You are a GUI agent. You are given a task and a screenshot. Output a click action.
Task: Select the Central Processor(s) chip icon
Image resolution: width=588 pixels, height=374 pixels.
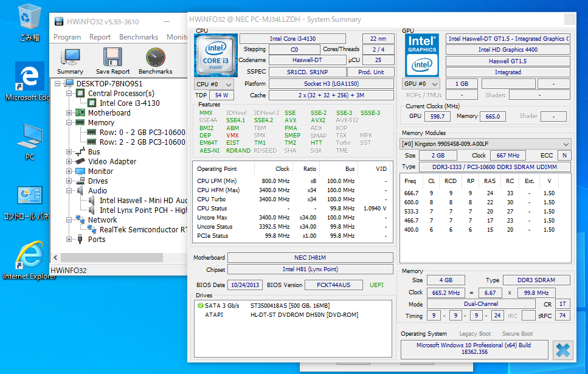(80, 93)
